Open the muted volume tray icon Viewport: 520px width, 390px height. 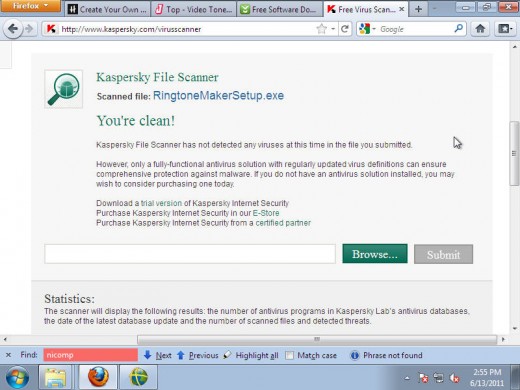coord(454,378)
